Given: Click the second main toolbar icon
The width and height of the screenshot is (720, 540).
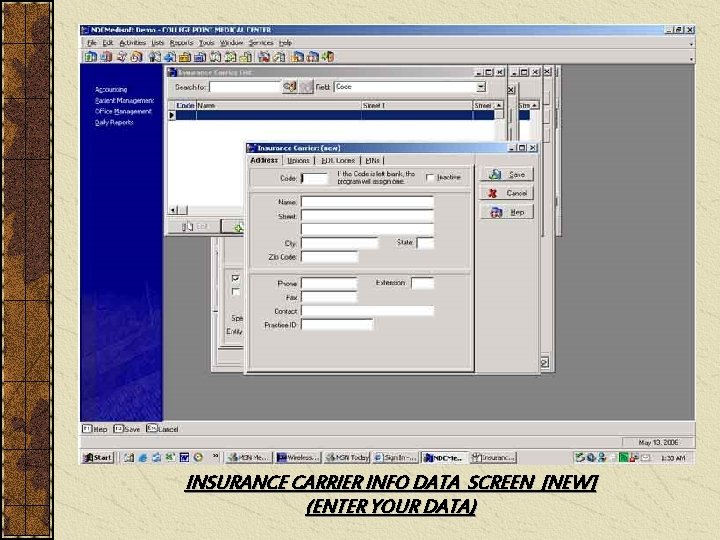Looking at the screenshot, I should tap(106, 56).
